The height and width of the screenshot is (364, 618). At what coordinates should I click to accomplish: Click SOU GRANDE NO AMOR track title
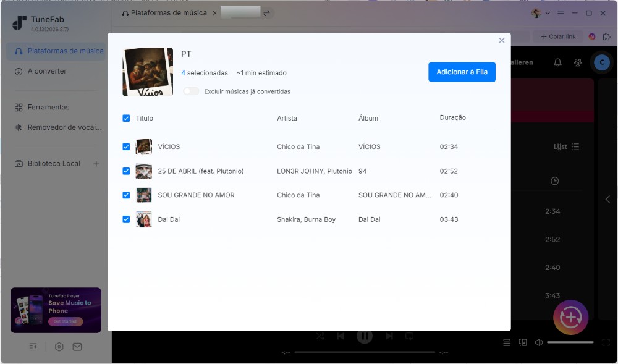point(197,195)
